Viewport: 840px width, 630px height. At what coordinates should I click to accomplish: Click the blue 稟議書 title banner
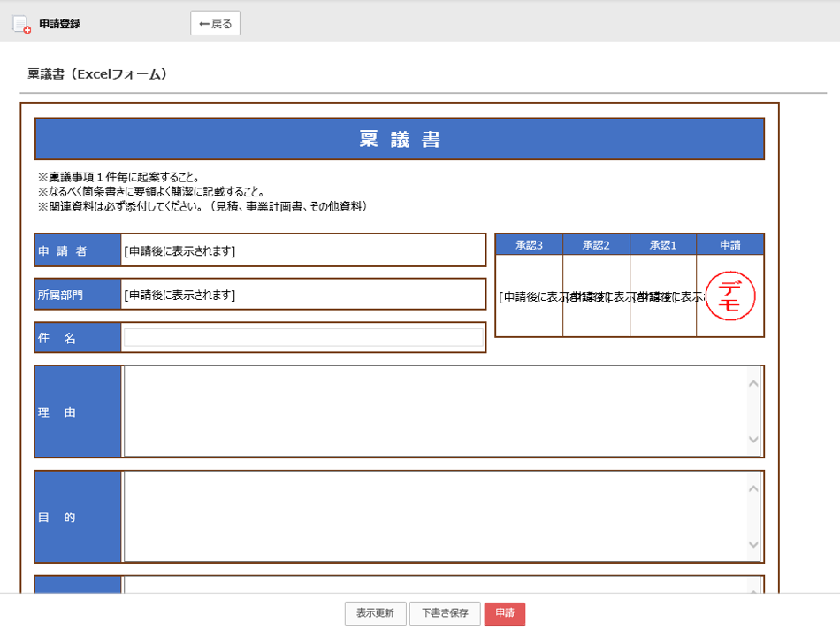pos(399,139)
